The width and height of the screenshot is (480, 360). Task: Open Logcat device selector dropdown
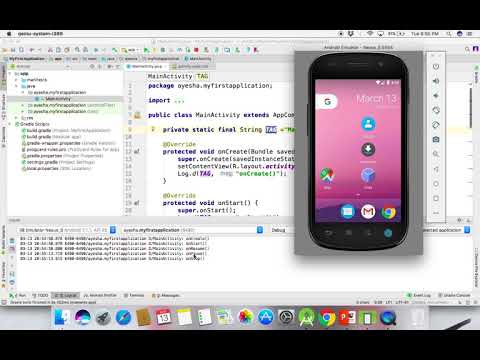click(67, 230)
